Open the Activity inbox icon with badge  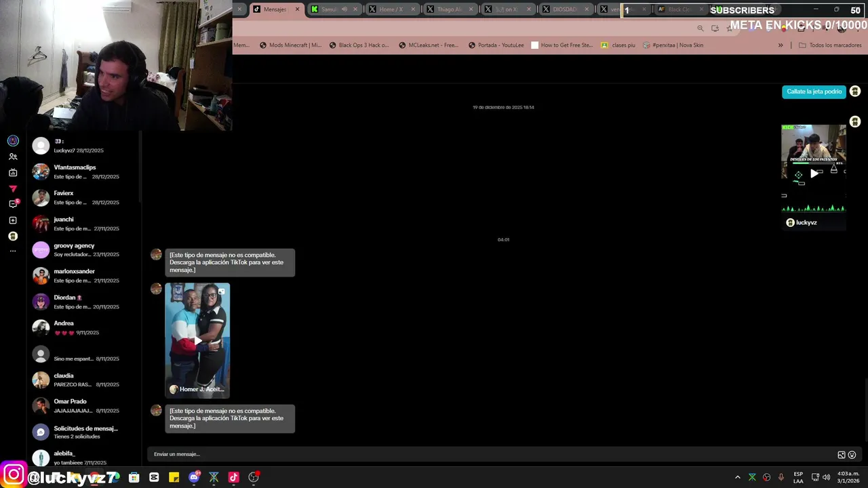(x=13, y=204)
